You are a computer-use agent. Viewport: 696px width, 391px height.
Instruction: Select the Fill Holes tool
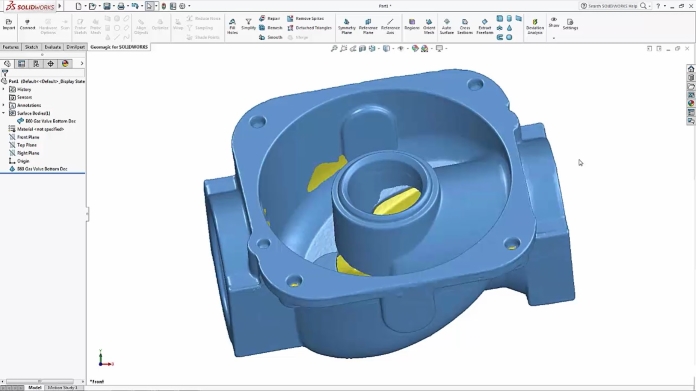[x=232, y=27]
